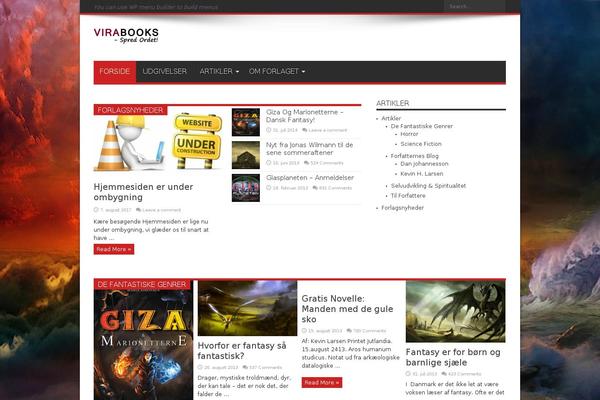The image size is (600, 400).
Task: Click the Artikler sidebar heading
Action: tap(393, 103)
